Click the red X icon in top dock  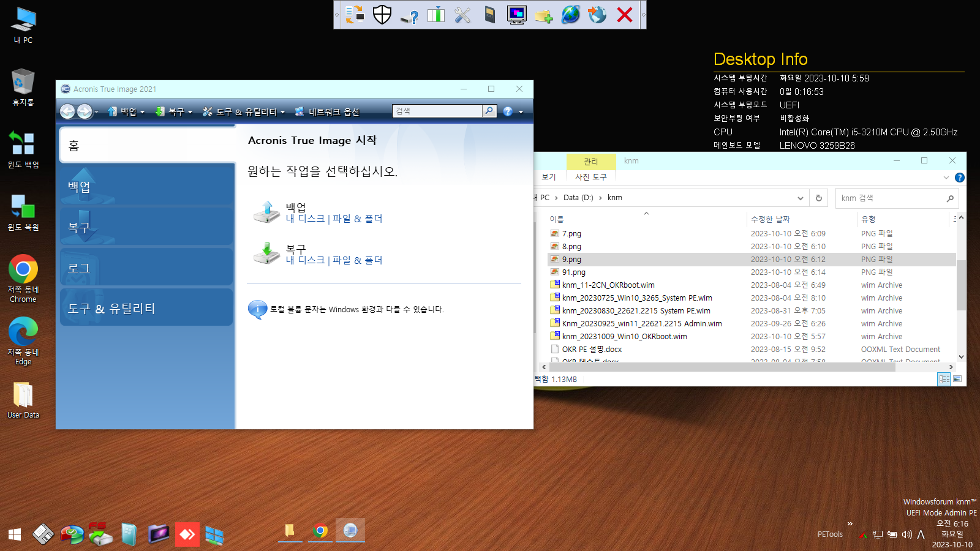coord(625,14)
